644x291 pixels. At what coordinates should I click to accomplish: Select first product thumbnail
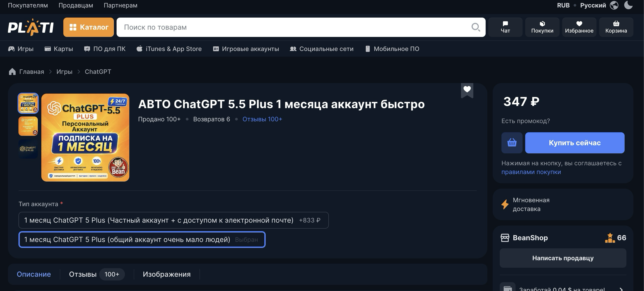pyautogui.click(x=28, y=103)
